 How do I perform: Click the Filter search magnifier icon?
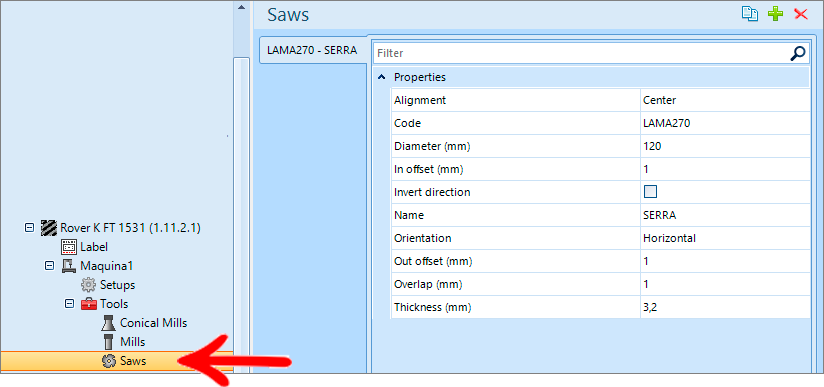click(798, 53)
